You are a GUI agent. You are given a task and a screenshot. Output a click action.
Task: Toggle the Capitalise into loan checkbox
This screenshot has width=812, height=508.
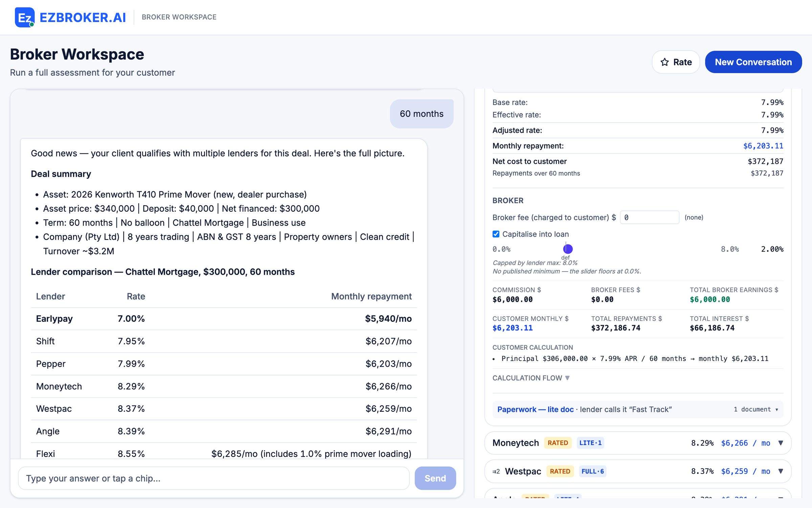point(496,234)
